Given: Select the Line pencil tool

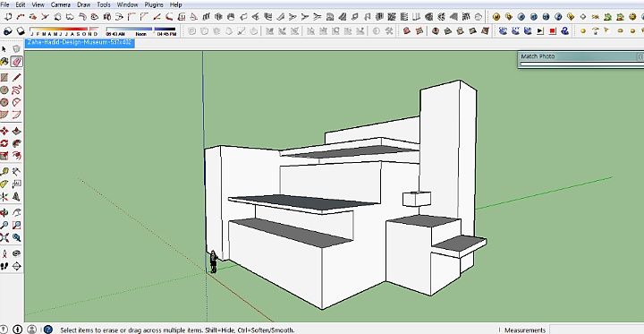Looking at the screenshot, I should pos(16,78).
